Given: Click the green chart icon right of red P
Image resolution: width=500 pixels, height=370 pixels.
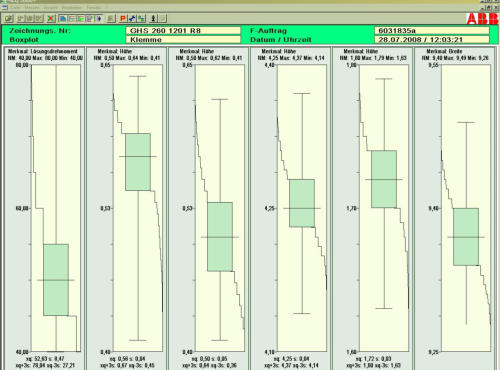Looking at the screenshot, I should tap(141, 18).
